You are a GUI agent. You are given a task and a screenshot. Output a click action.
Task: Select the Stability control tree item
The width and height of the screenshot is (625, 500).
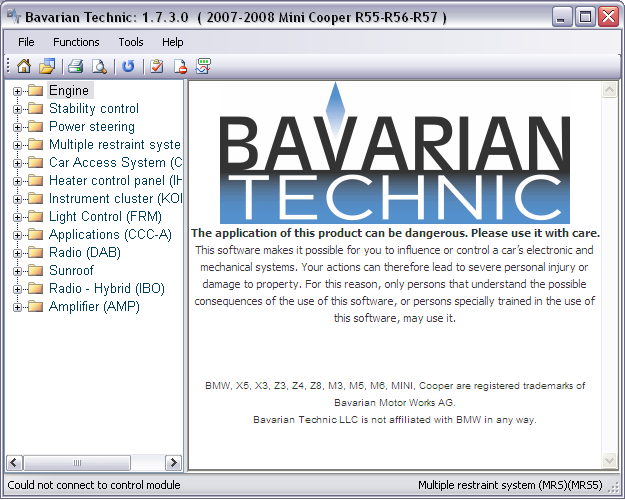point(94,108)
